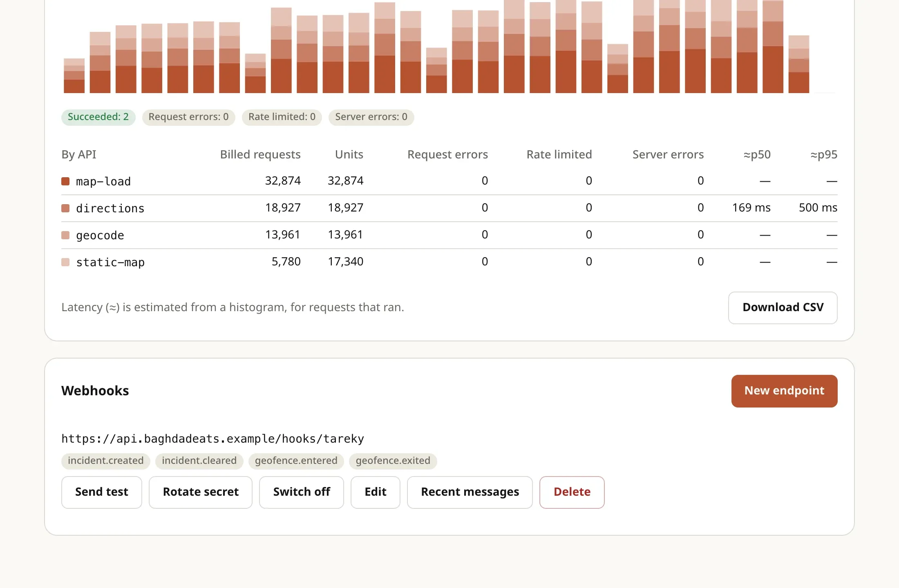Select the 500 ms p95 latency value
The image size is (899, 588).
coord(818,207)
